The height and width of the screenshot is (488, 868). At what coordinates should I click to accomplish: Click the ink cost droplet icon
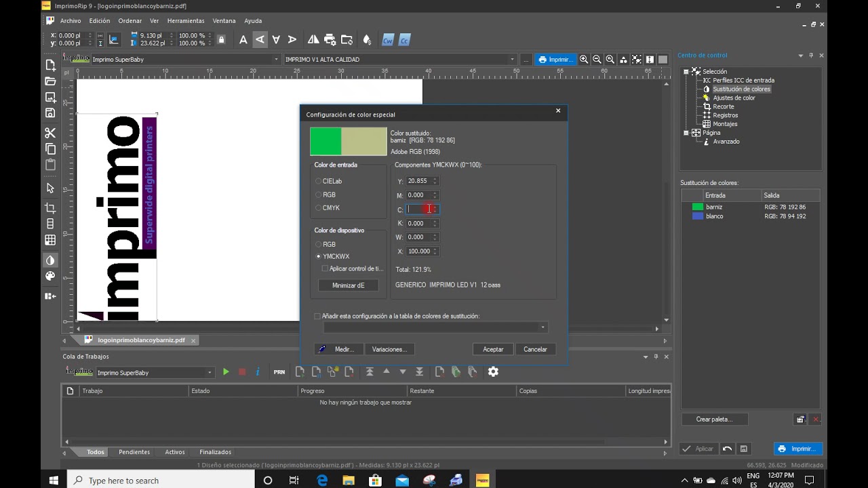[x=367, y=40]
